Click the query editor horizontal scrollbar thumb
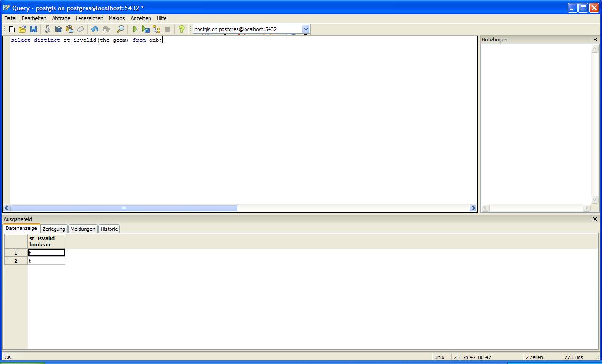Image resolution: width=602 pixels, height=364 pixels. pos(124,208)
